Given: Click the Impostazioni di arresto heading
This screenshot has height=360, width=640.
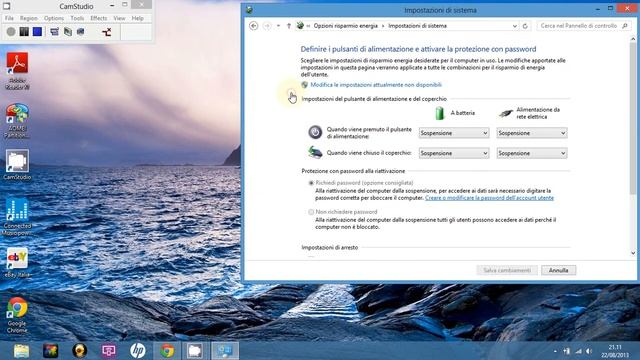Looking at the screenshot, I should [x=330, y=247].
